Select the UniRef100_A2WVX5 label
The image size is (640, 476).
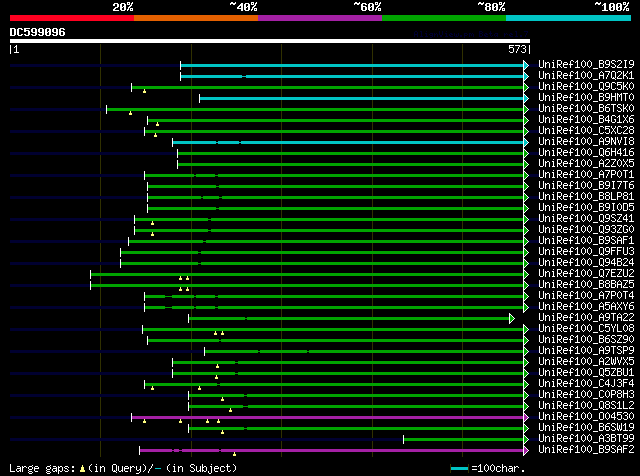[586, 362]
